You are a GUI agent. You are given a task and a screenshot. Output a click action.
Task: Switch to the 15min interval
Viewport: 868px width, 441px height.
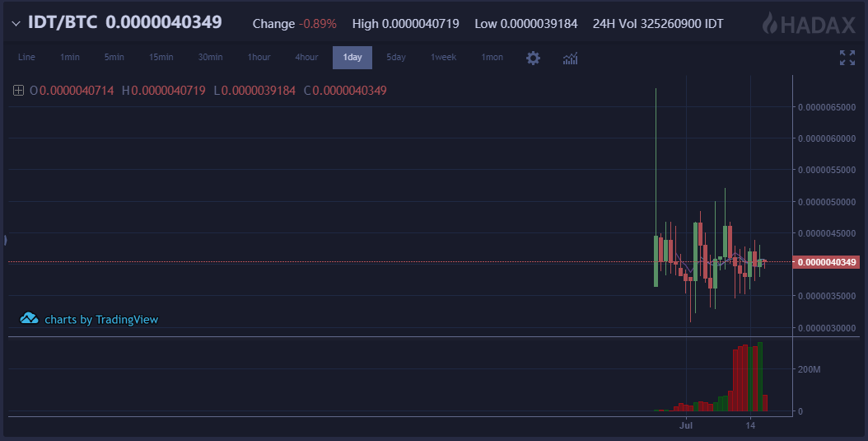pos(161,58)
